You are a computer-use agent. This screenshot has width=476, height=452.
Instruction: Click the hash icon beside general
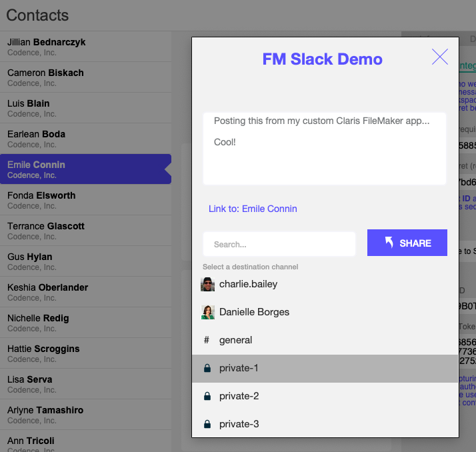tap(207, 340)
